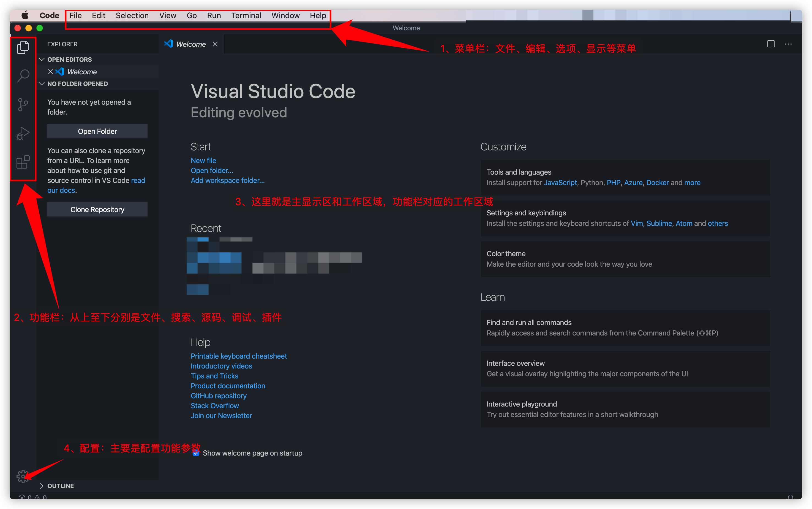Open the Run and Debug view icon

point(23,133)
